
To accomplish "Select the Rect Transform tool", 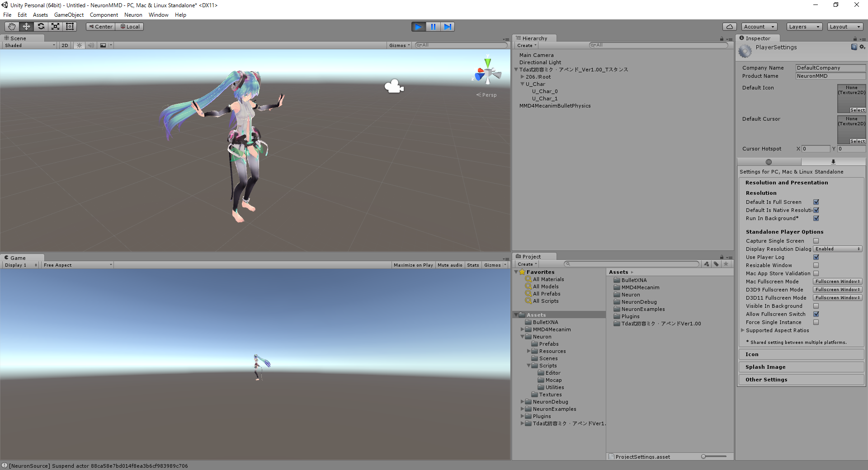I will (70, 26).
